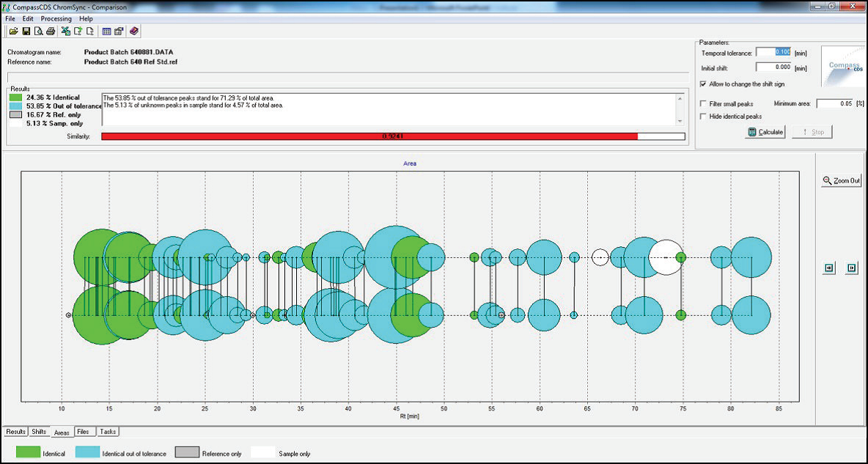The width and height of the screenshot is (868, 464).
Task: Click the Initial shift input field
Action: point(773,67)
